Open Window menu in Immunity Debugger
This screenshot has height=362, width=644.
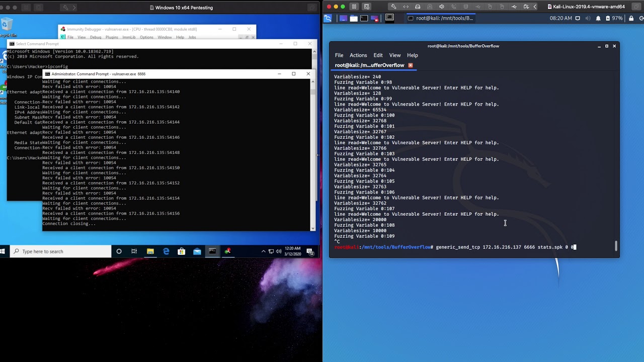165,37
